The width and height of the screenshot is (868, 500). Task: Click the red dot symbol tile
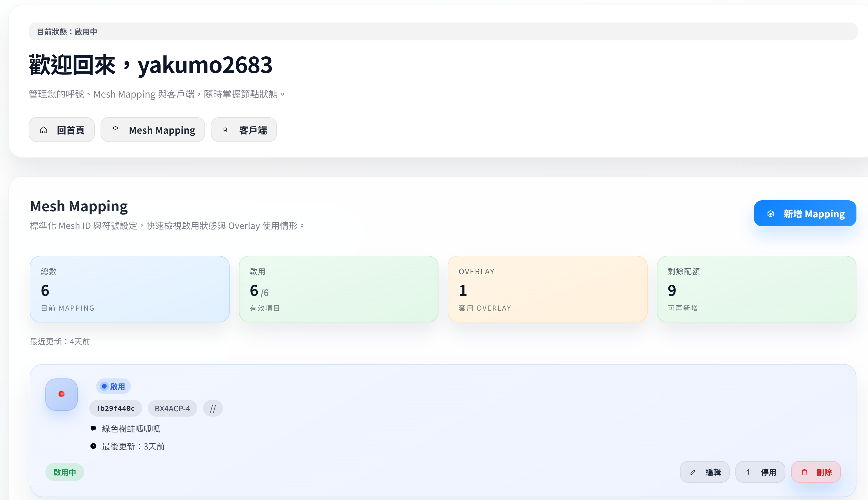(62, 394)
